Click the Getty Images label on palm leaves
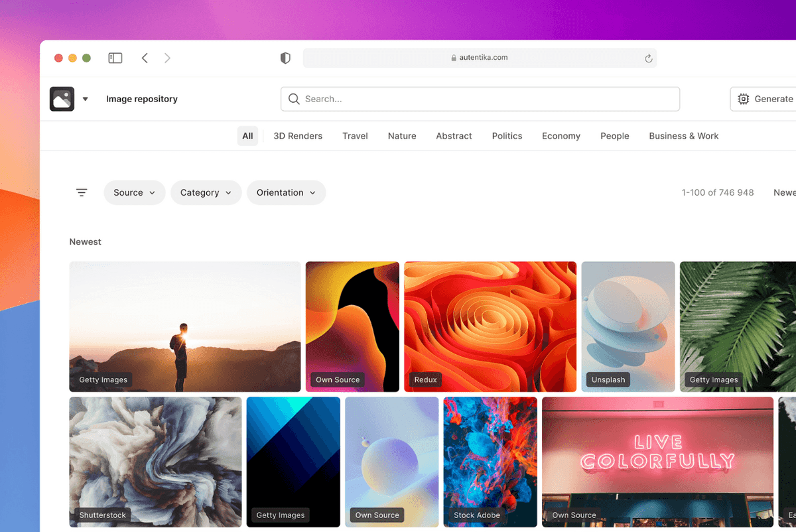This screenshot has width=796, height=532. [714, 380]
